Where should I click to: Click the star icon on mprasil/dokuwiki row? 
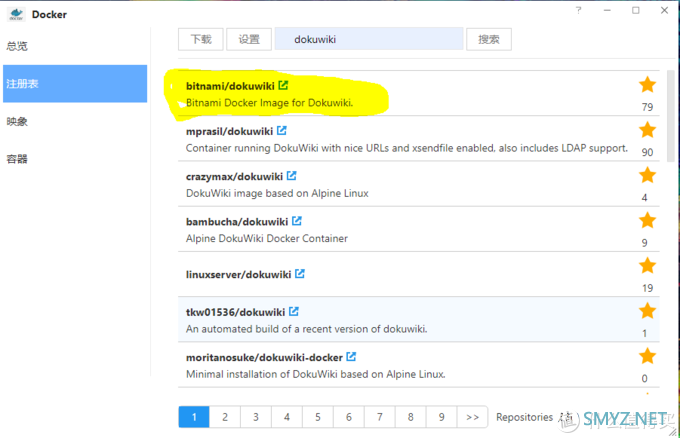tap(647, 130)
